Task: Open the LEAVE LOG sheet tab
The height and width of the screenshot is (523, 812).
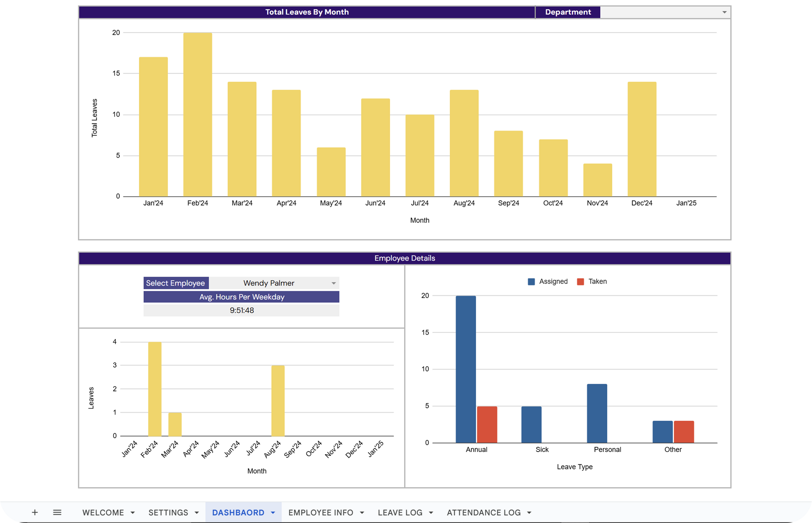Action: click(400, 513)
